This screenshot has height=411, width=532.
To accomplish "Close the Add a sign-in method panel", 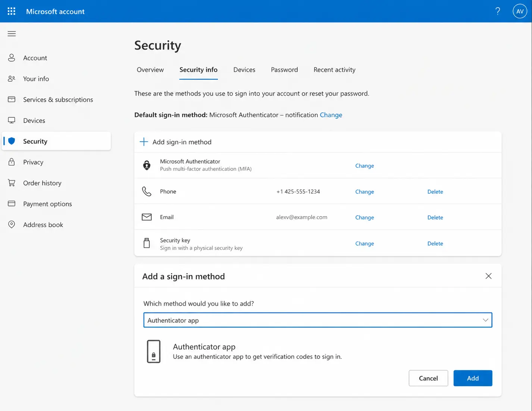I will pyautogui.click(x=488, y=276).
